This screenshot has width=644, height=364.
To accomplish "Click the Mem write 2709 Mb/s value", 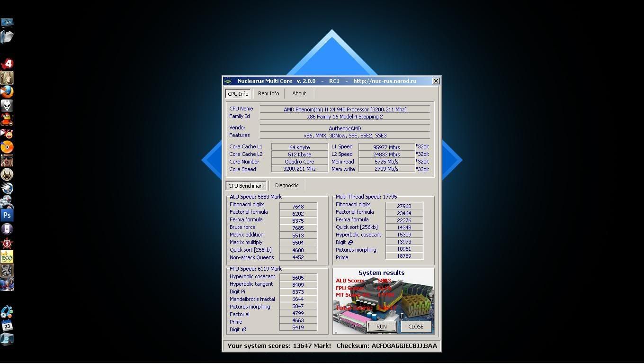I will (x=386, y=169).
